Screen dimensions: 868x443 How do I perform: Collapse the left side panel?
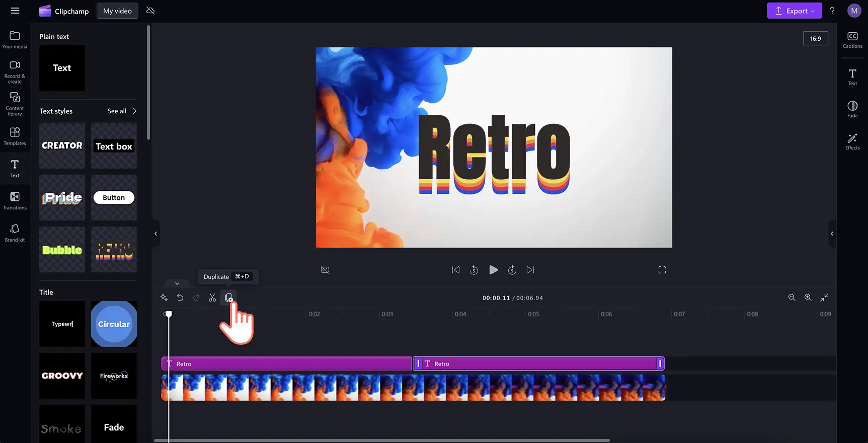point(155,234)
